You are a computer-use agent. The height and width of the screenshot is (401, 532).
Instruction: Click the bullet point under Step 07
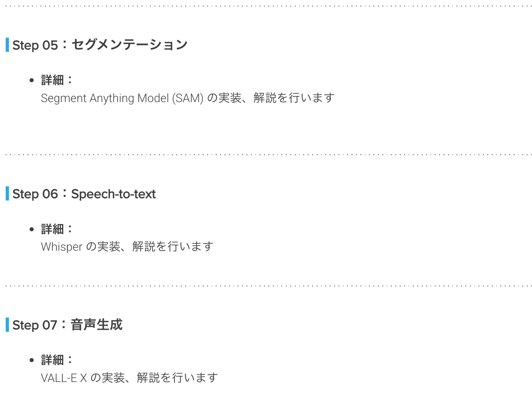click(x=32, y=360)
